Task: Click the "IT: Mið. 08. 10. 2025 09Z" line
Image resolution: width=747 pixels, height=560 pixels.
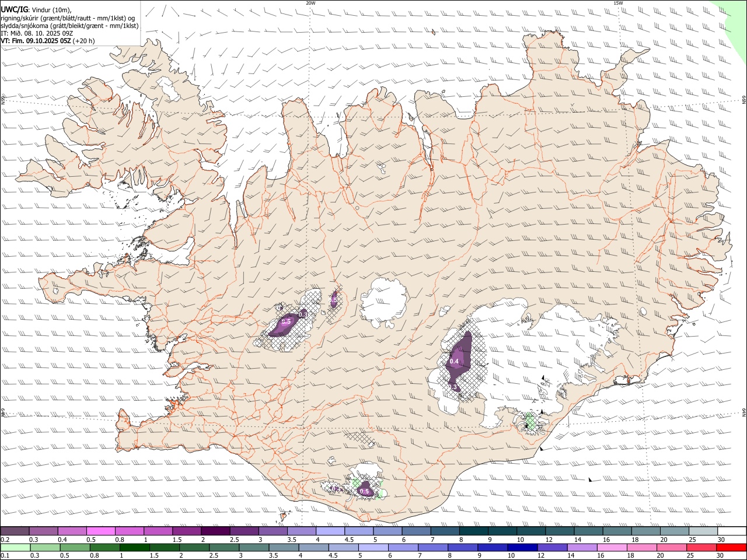Action: pyautogui.click(x=37, y=33)
